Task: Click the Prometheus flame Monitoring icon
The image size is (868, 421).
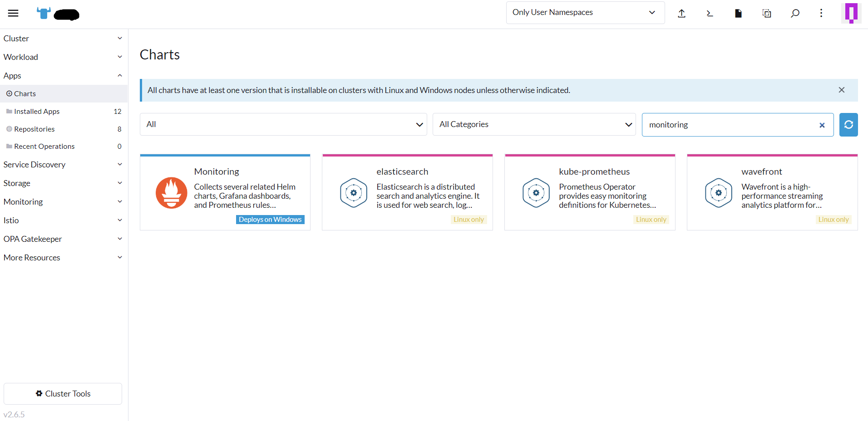Action: tap(172, 193)
